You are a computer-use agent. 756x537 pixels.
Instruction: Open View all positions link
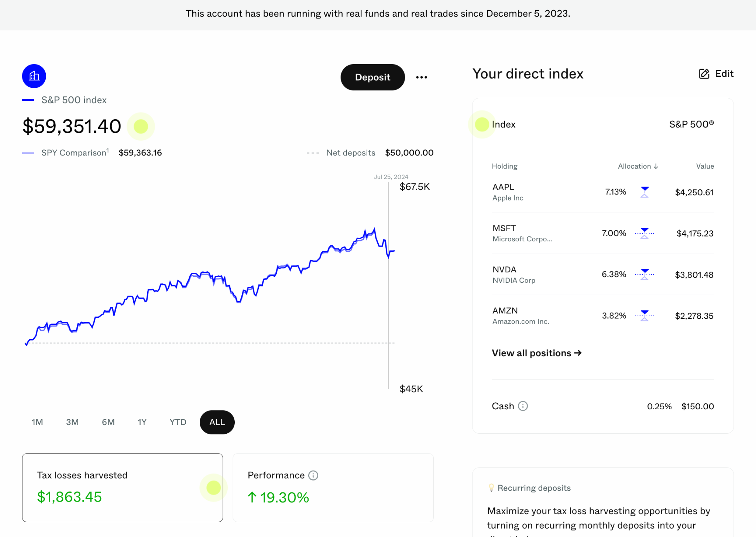pyautogui.click(x=536, y=353)
